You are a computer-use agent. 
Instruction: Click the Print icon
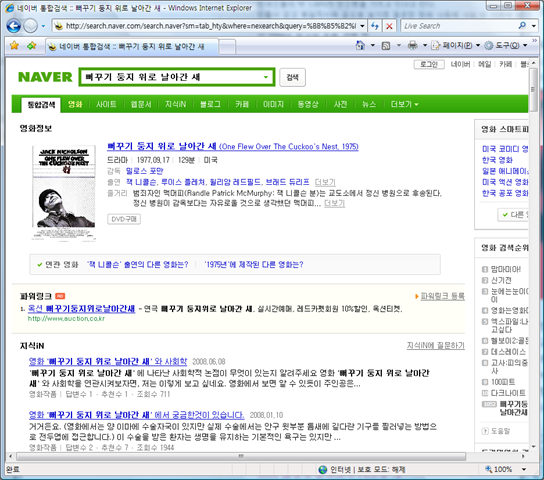click(413, 45)
